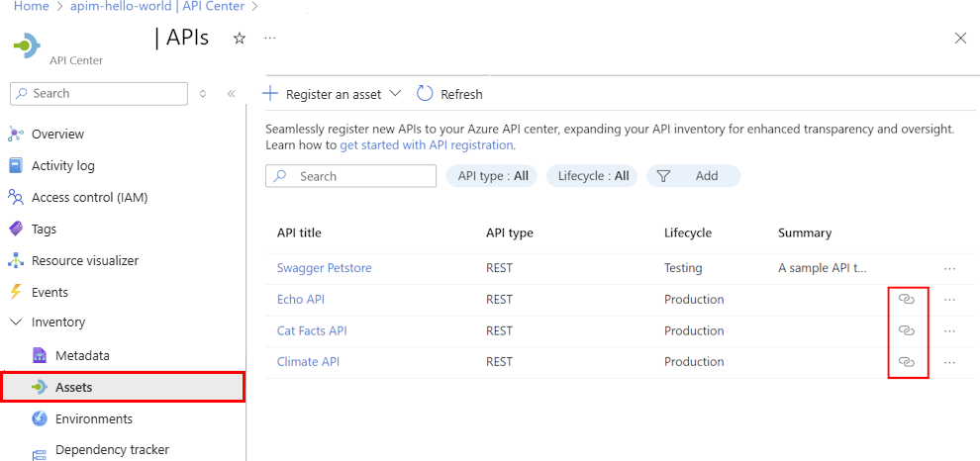The image size is (980, 461).
Task: Click the Activity log book icon
Action: coord(16,165)
